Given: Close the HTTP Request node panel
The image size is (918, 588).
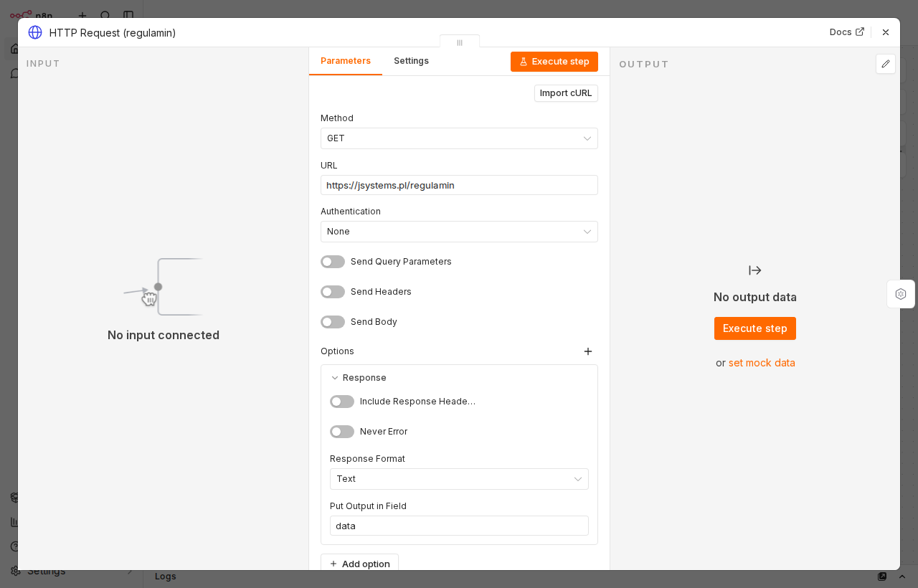Looking at the screenshot, I should [x=886, y=32].
